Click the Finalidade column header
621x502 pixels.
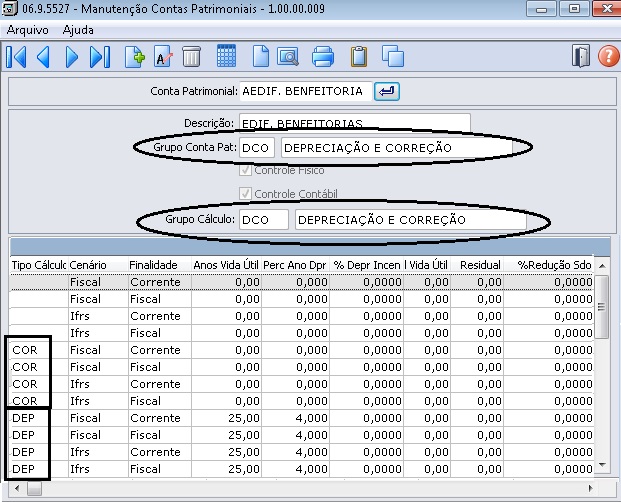[x=160, y=265]
